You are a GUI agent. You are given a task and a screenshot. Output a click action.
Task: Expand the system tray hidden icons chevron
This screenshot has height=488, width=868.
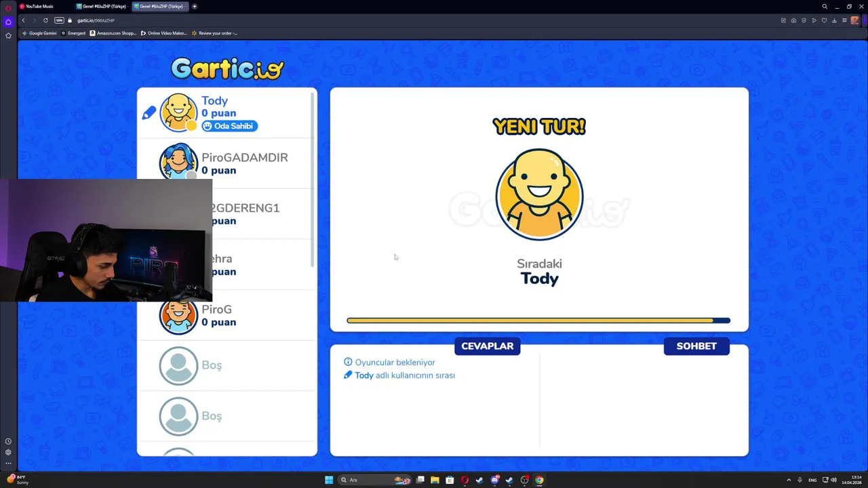(x=789, y=480)
